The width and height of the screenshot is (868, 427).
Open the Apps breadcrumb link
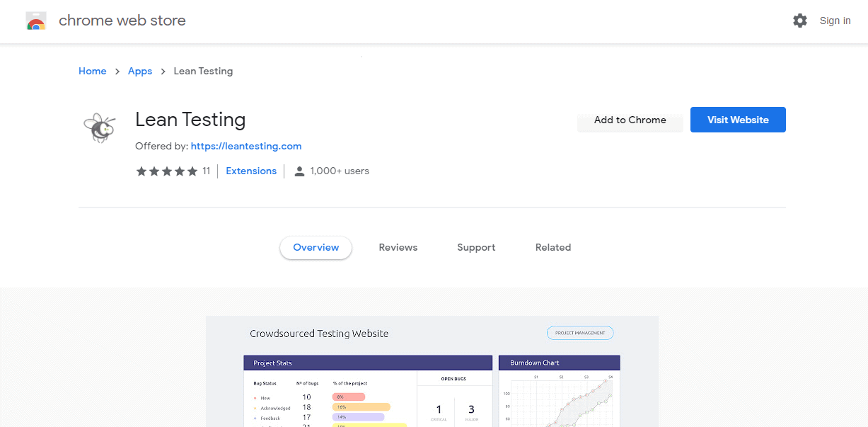[x=140, y=72]
